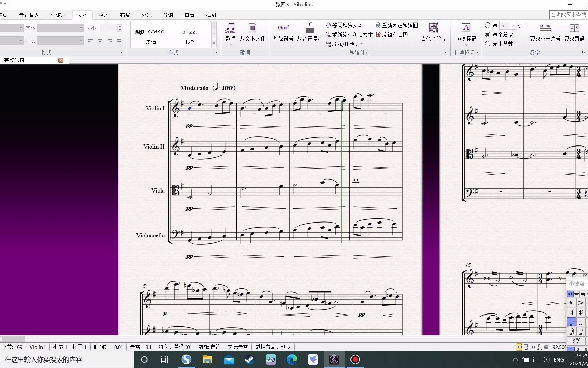Click the 在功能区中查找 search field
Screen dimensions: 588x368
[569, 15]
